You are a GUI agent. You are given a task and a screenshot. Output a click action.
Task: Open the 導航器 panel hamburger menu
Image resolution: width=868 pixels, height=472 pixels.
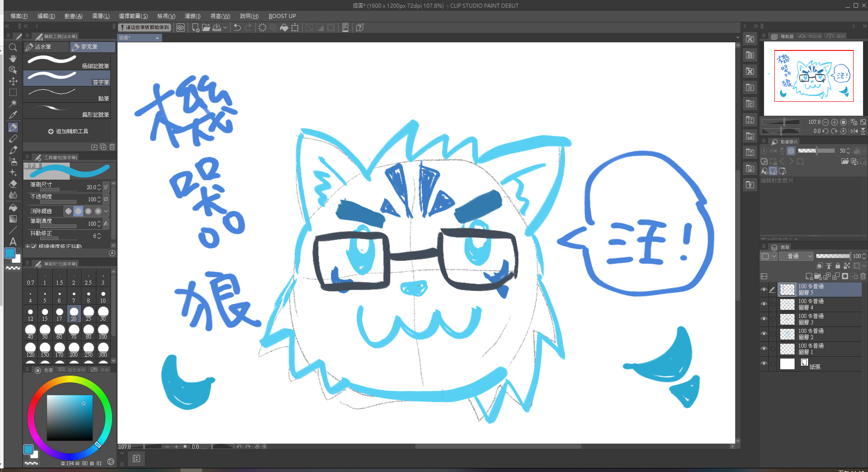[x=764, y=36]
